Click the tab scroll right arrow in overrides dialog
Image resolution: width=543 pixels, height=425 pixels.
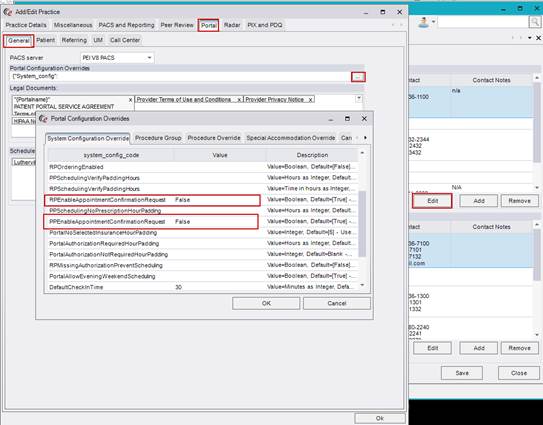(365, 138)
